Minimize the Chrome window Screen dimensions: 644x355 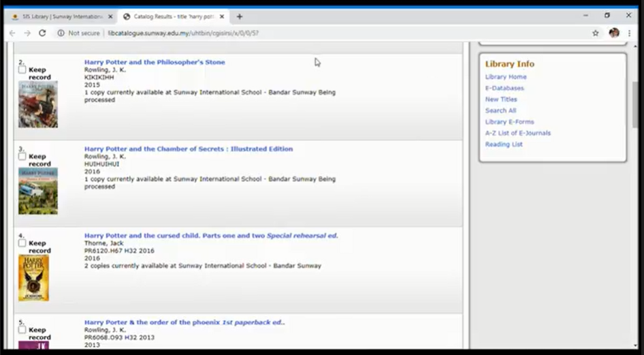click(x=585, y=16)
